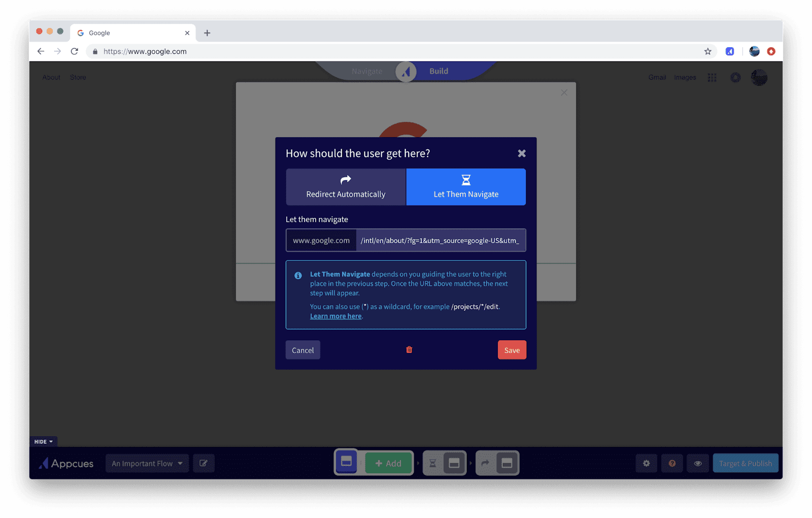812x518 pixels.
Task: Click the pencil edit icon next to flow name
Action: (204, 463)
